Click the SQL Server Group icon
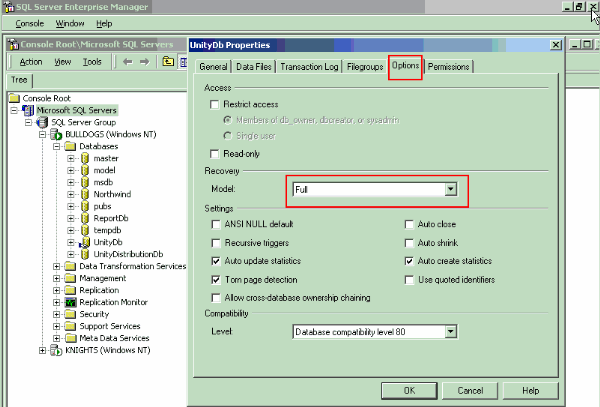 pos(42,122)
